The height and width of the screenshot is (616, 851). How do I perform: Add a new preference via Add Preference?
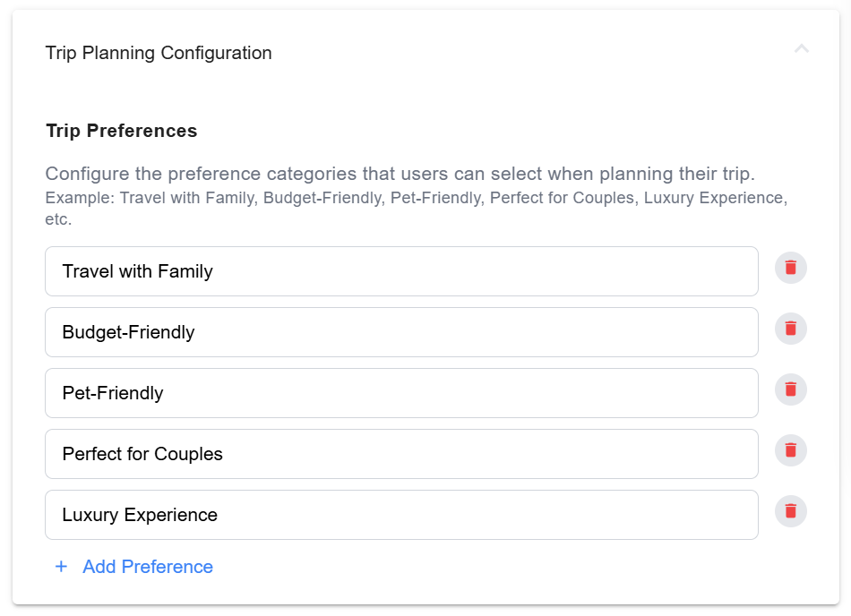pos(147,567)
